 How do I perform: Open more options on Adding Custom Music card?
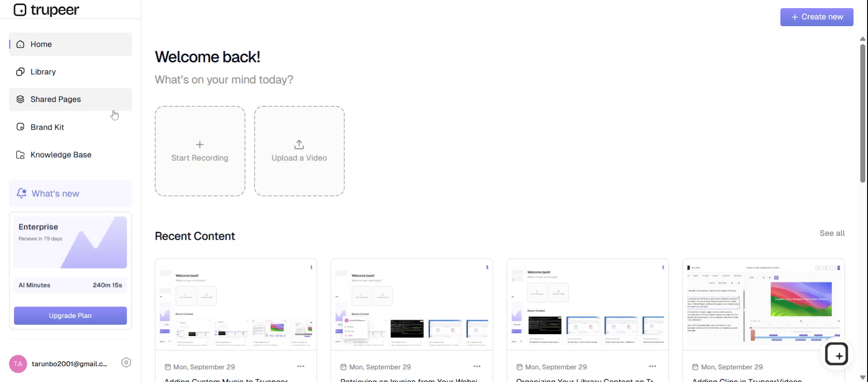(x=301, y=366)
